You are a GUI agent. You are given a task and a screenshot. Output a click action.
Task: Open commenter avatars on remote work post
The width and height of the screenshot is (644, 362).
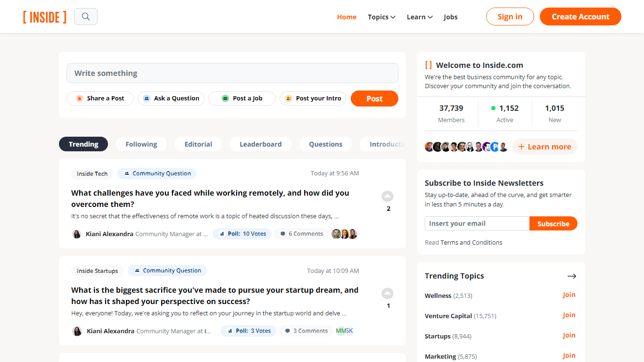344,234
